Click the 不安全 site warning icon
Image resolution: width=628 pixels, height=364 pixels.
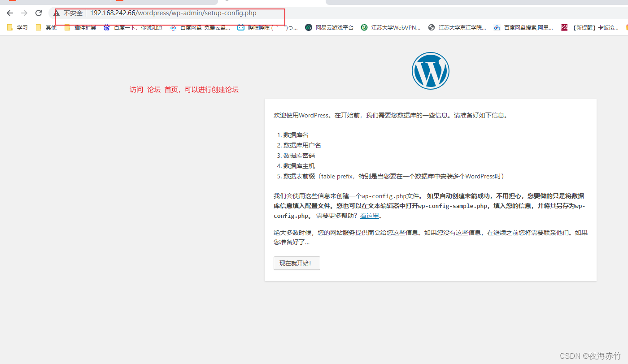tap(57, 13)
